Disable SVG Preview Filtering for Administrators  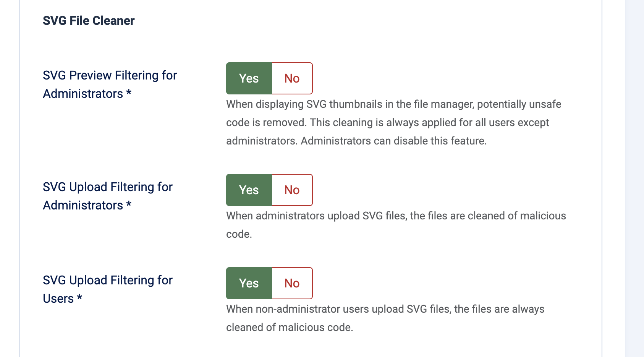point(291,78)
